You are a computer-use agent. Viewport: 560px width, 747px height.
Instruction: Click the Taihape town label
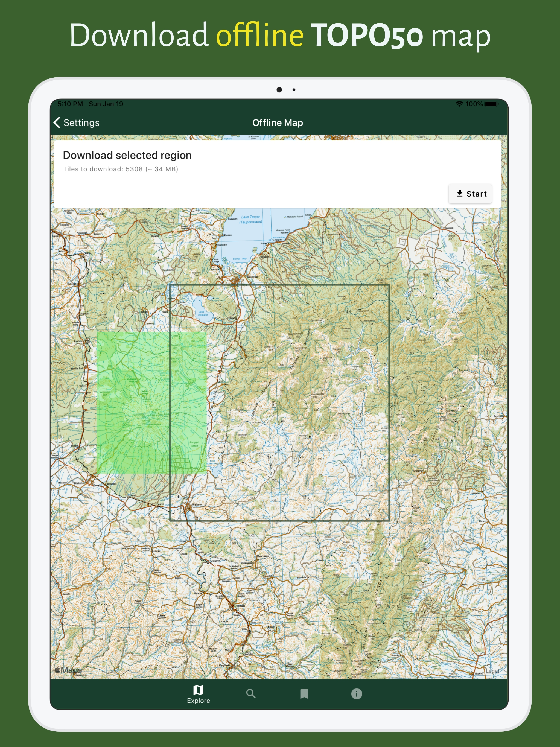(241, 606)
